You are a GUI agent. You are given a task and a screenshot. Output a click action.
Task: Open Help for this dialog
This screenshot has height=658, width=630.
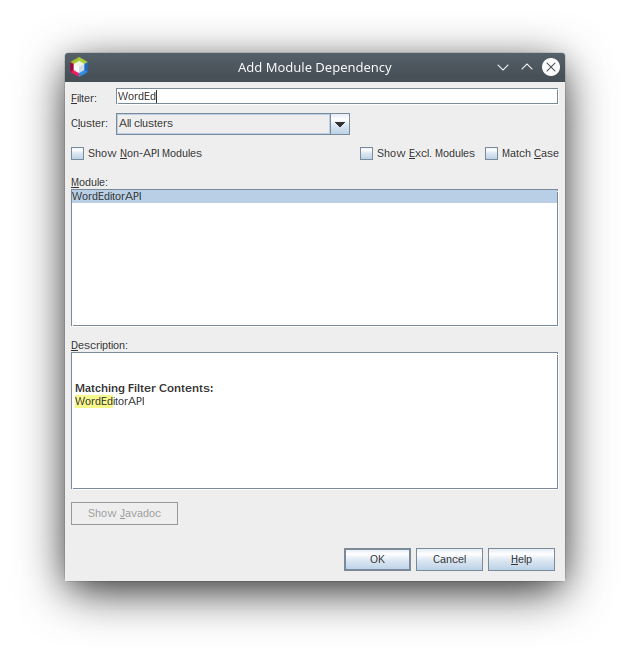pyautogui.click(x=521, y=560)
